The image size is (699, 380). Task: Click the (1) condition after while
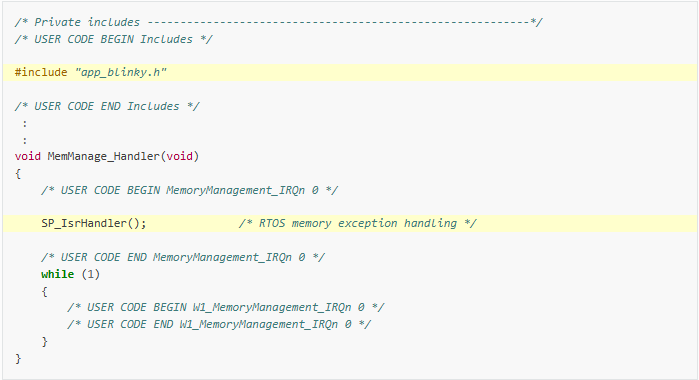90,274
